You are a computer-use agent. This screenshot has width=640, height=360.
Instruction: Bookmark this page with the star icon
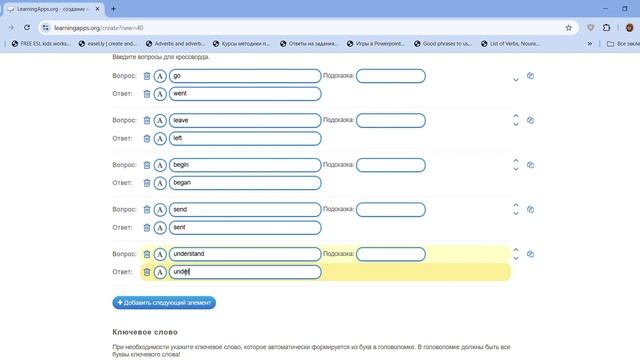click(x=569, y=28)
